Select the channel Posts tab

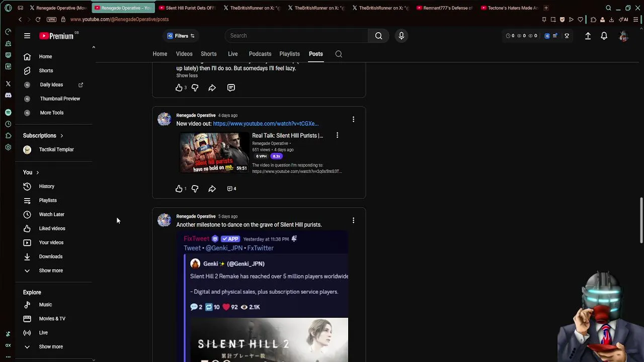coord(315,54)
